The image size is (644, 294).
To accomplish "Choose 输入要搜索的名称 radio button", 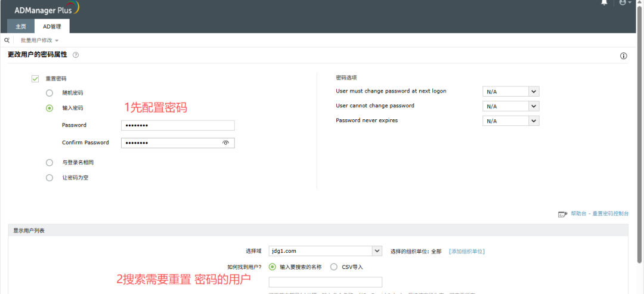I will [x=272, y=267].
